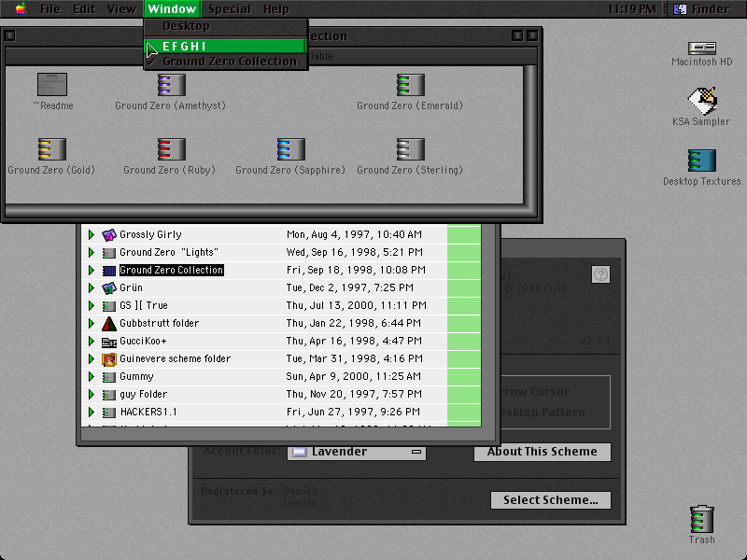Image resolution: width=747 pixels, height=560 pixels.
Task: Select the Desktop Textures folder icon
Action: tap(702, 161)
